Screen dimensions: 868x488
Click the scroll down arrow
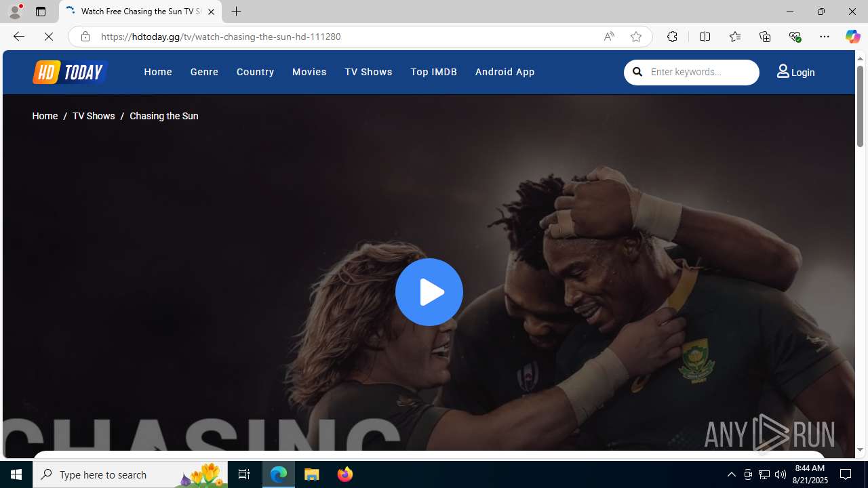[x=860, y=449]
